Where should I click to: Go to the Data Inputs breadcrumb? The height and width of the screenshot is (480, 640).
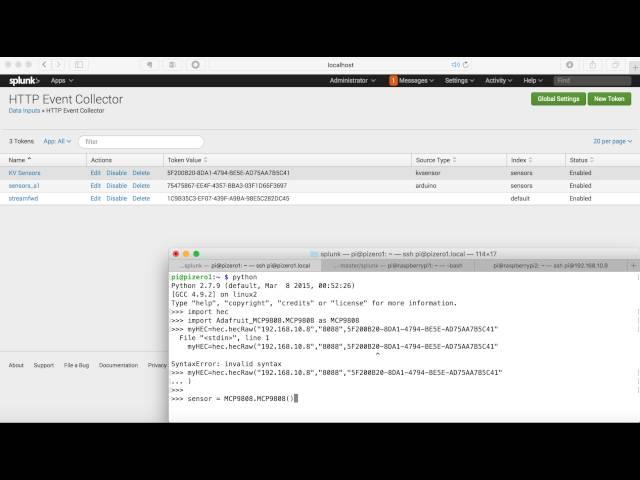(24, 111)
